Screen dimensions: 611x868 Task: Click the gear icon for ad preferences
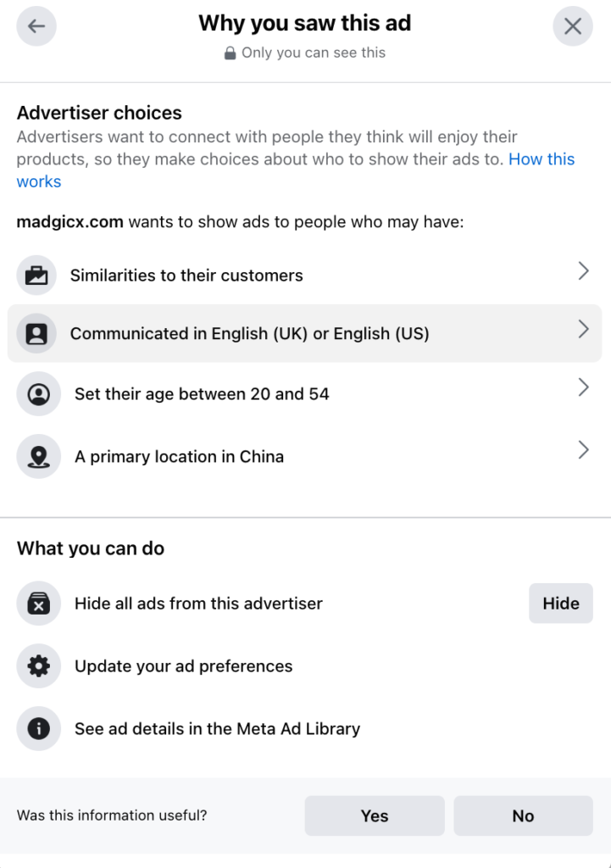click(39, 666)
